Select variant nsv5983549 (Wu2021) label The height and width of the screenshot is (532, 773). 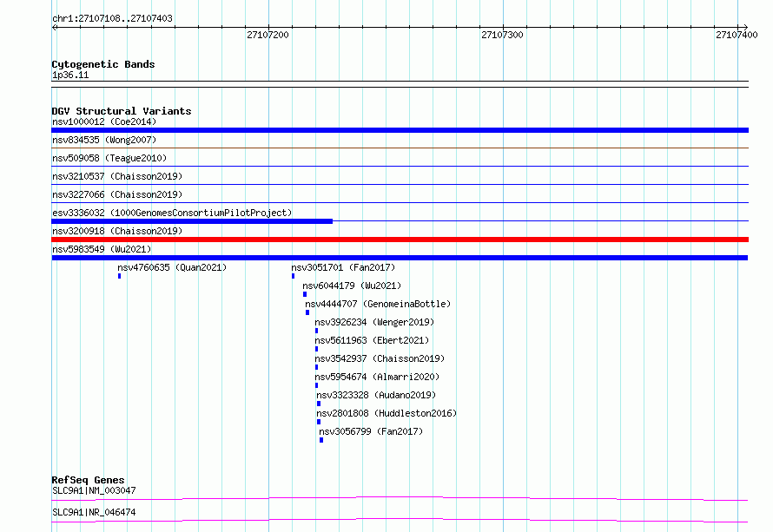[x=102, y=249]
